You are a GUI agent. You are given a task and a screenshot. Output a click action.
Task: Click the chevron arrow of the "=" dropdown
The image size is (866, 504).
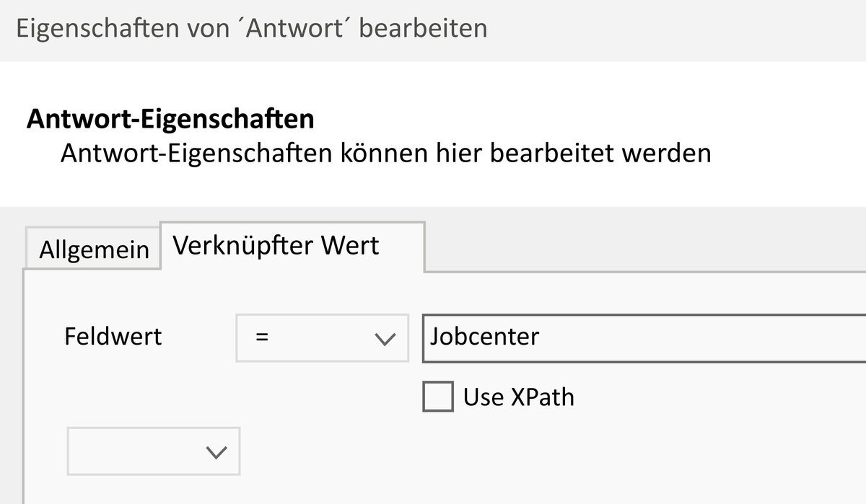click(x=387, y=338)
